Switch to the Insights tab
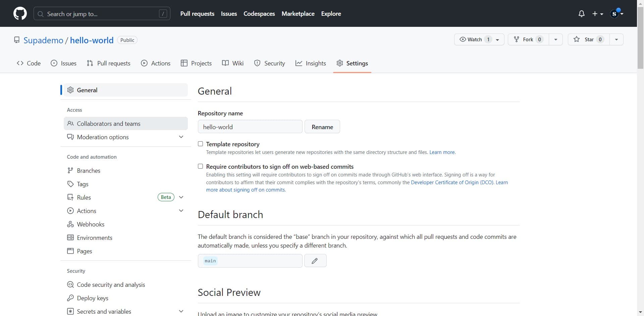This screenshot has width=644, height=316. click(311, 63)
